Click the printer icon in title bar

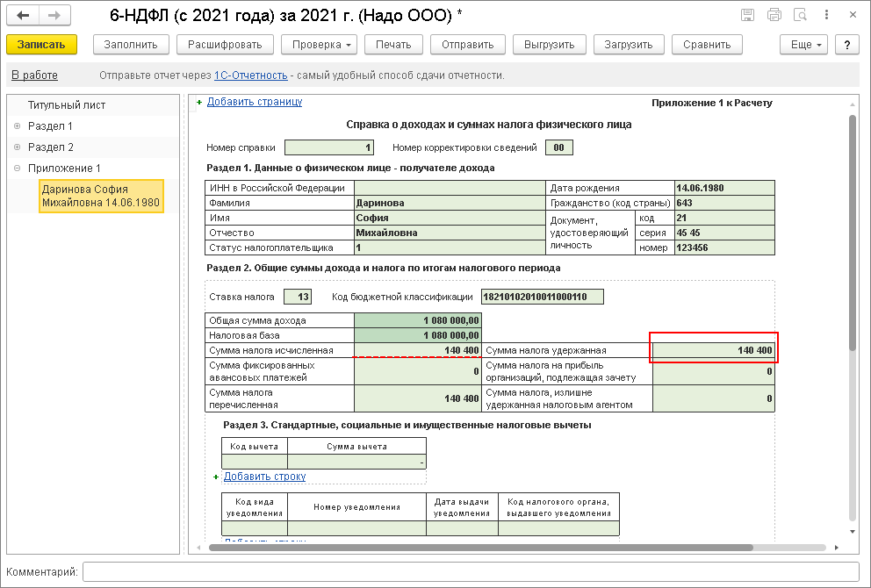click(774, 15)
